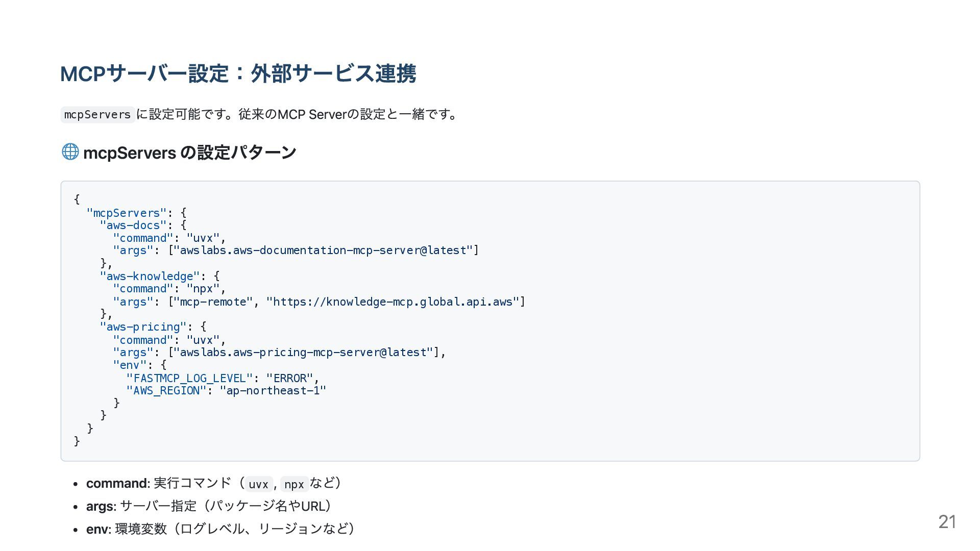
Task: Click the "aws-docs" key in JSON
Action: tap(133, 225)
